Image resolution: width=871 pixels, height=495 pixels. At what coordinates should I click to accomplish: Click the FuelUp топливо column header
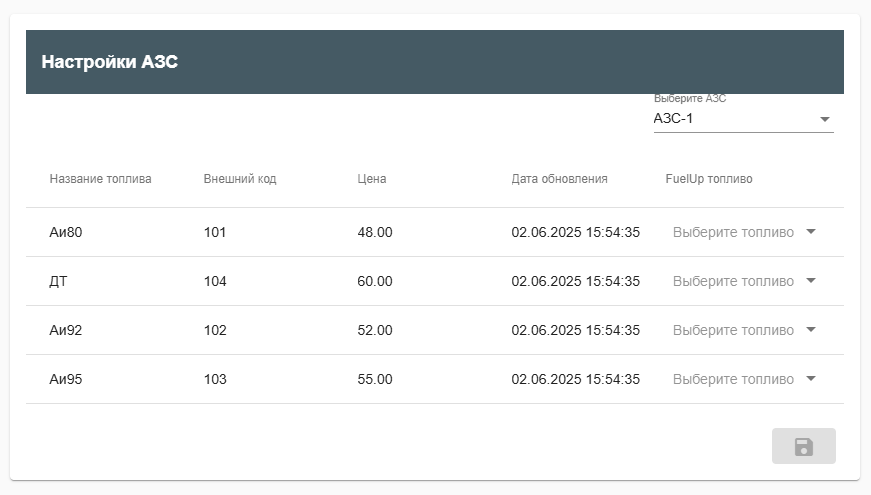[709, 179]
